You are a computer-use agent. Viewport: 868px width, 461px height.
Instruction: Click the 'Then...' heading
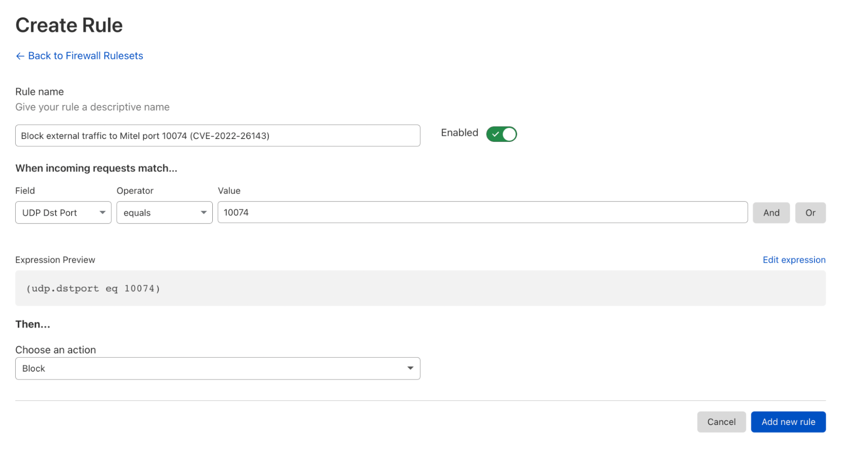point(33,324)
